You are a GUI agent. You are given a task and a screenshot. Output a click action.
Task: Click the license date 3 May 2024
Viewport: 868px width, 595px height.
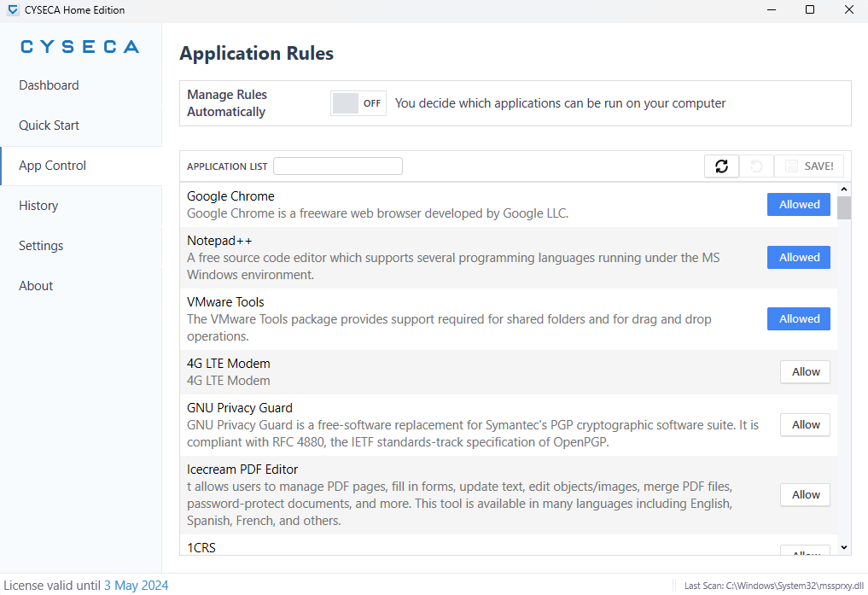click(137, 586)
